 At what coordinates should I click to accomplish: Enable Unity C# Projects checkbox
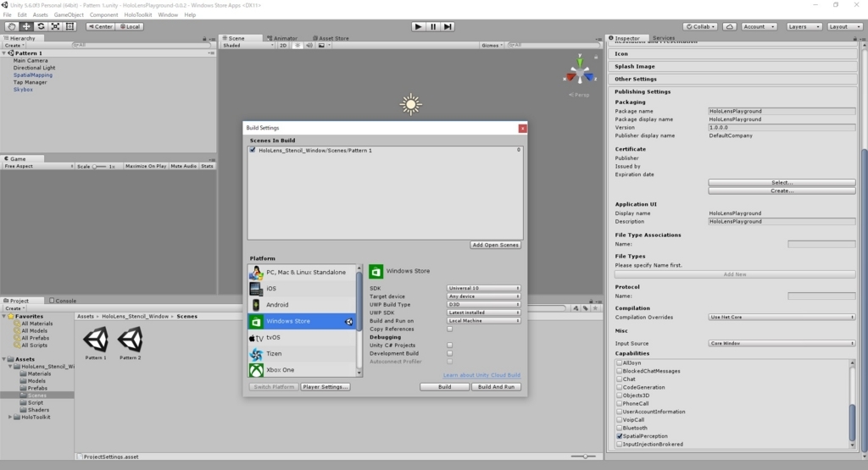click(x=449, y=345)
